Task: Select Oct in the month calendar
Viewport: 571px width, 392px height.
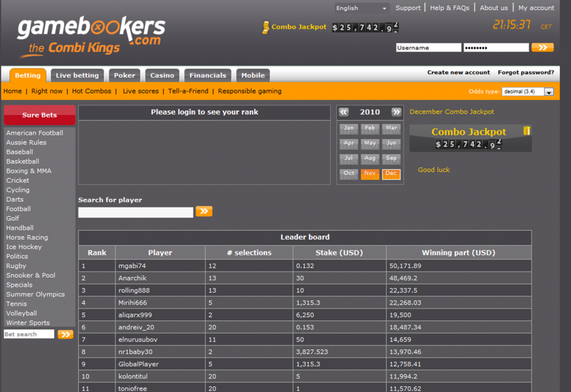Action: coord(349,174)
